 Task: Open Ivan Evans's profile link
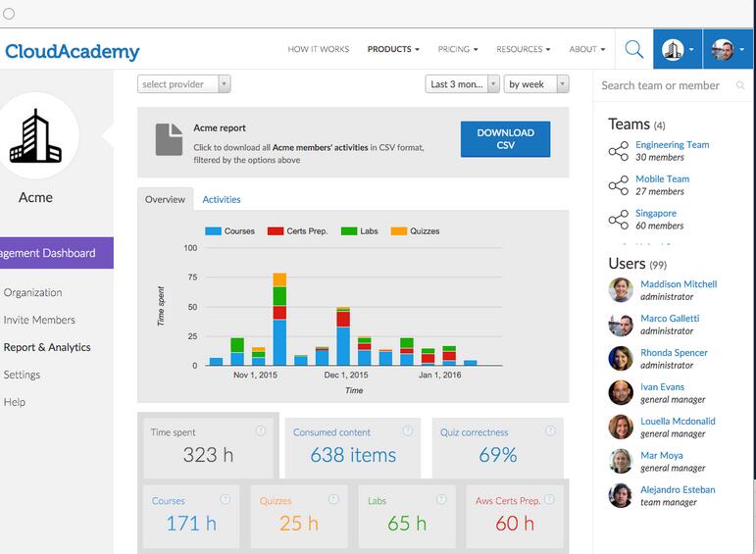click(x=662, y=386)
